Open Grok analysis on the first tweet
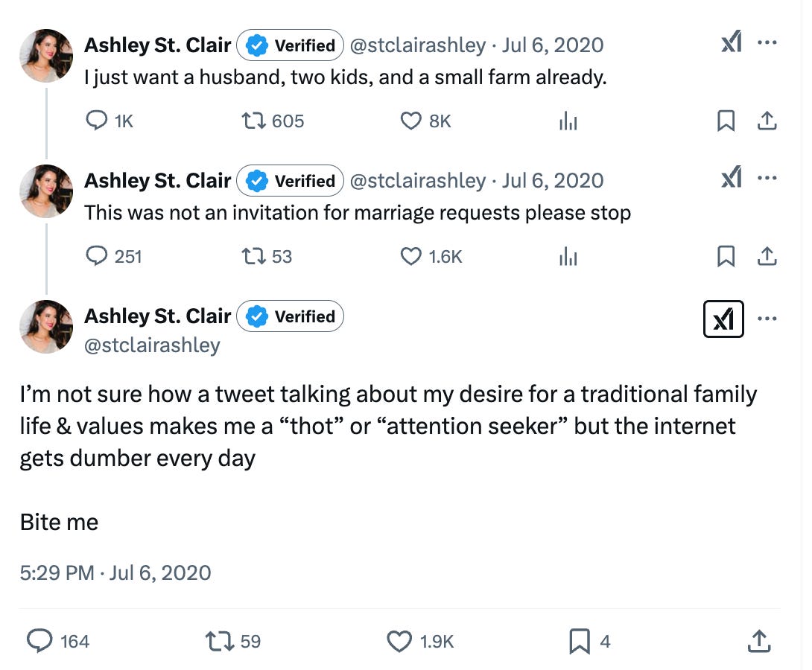This screenshot has height=670, width=812. pos(731,42)
